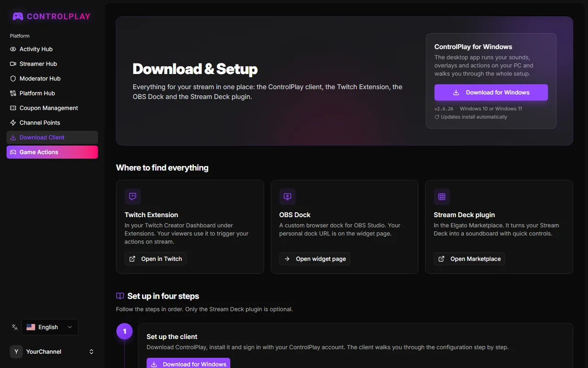
Task: Click the Streamer Hub camera icon
Action: pyautogui.click(x=13, y=64)
